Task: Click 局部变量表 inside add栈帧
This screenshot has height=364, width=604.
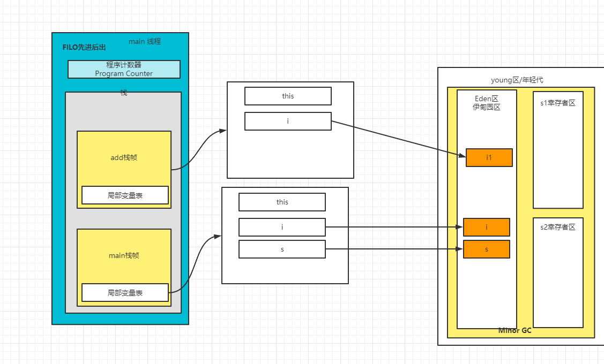Action: click(x=125, y=195)
